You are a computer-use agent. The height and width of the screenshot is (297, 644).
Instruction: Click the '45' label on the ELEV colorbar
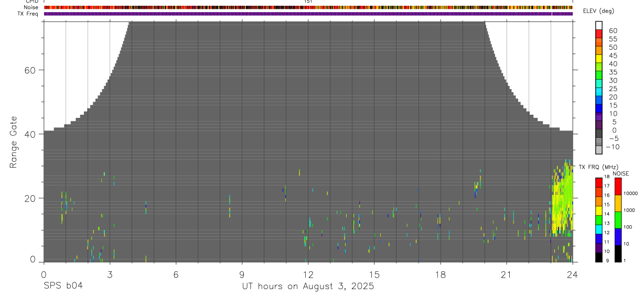coord(613,56)
